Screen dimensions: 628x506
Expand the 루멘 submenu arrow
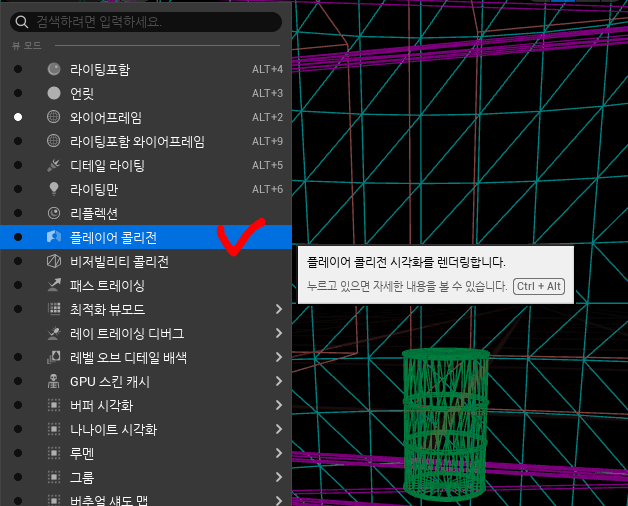pyautogui.click(x=279, y=454)
